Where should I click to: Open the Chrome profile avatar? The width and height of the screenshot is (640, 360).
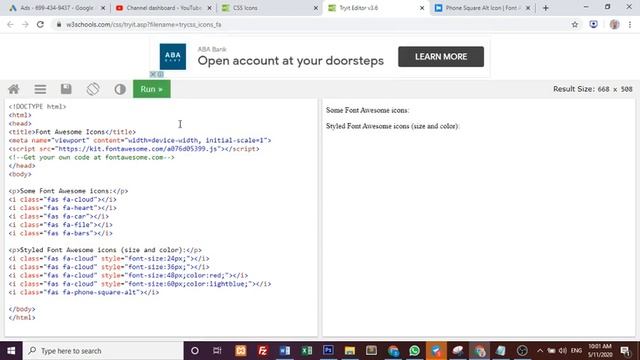point(614,24)
